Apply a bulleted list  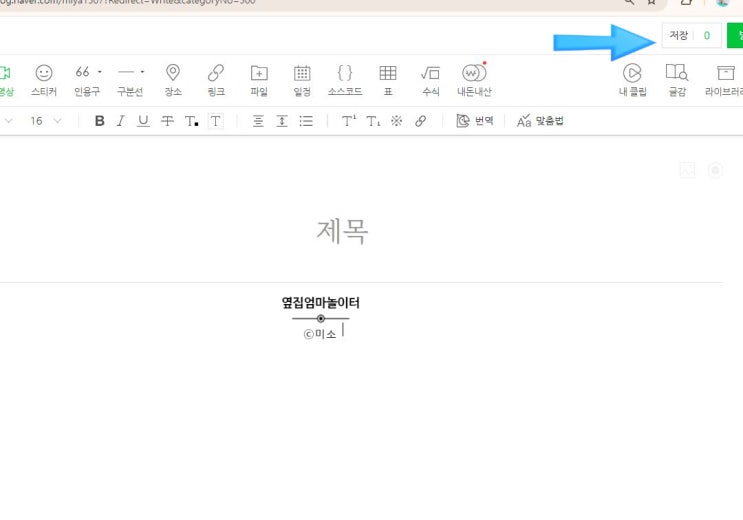306,121
